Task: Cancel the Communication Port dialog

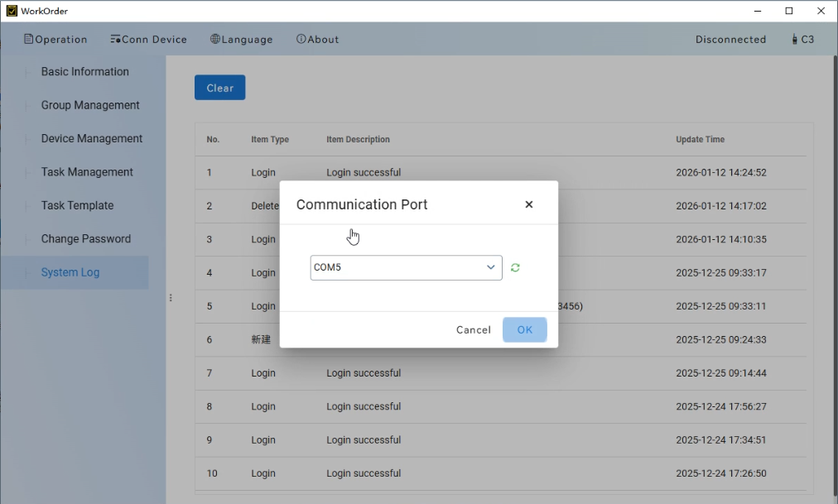Action: pos(473,329)
